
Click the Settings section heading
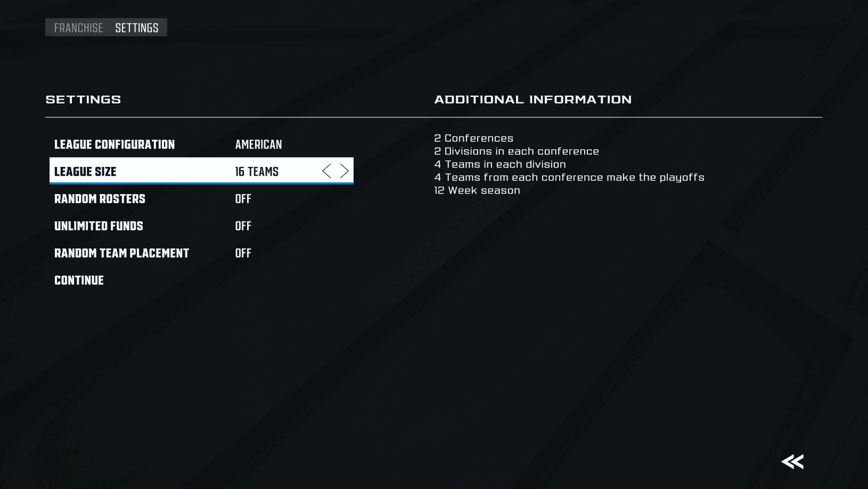click(83, 100)
